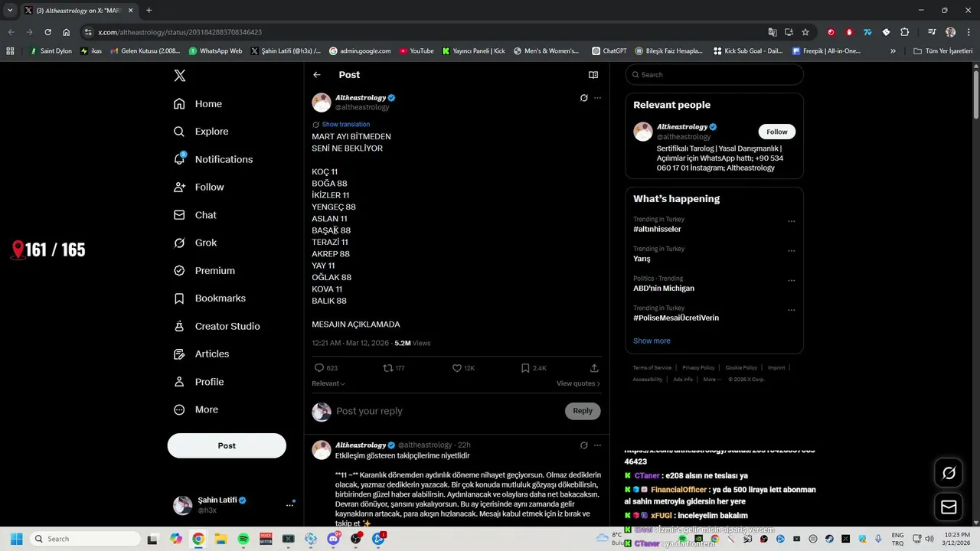Image resolution: width=980 pixels, height=551 pixels.
Task: Open three-dot menu on main post
Action: pos(598,98)
